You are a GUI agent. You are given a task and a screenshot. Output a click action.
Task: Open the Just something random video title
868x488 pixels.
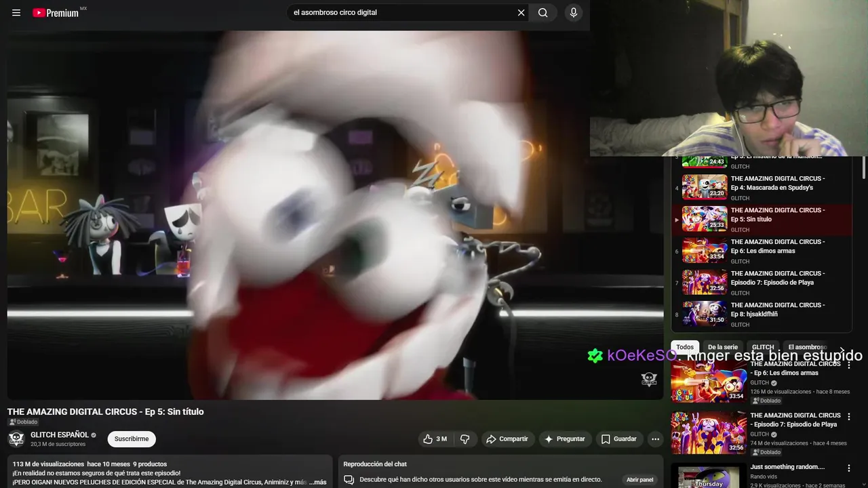click(x=787, y=467)
